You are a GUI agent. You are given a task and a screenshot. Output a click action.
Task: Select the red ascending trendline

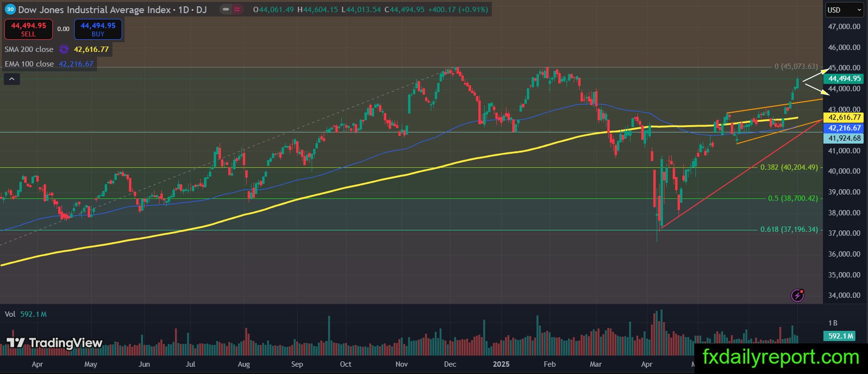click(742, 173)
